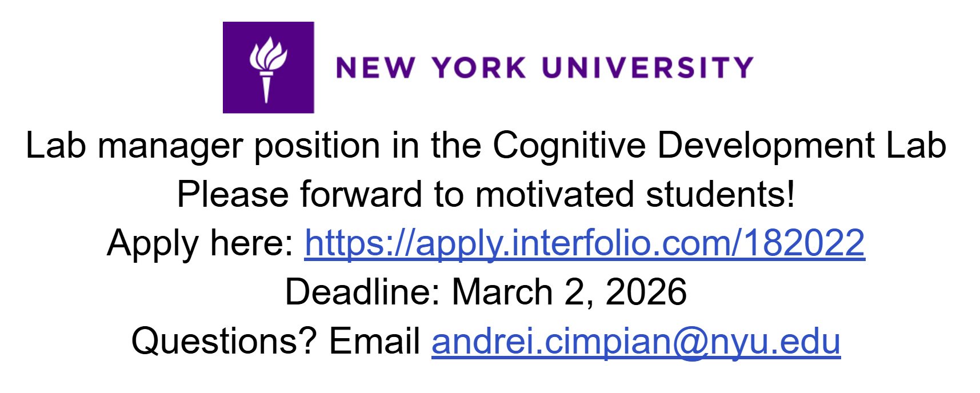Click the phrase "Cognitive Development Lab"
The height and width of the screenshot is (393, 980).
click(x=719, y=145)
